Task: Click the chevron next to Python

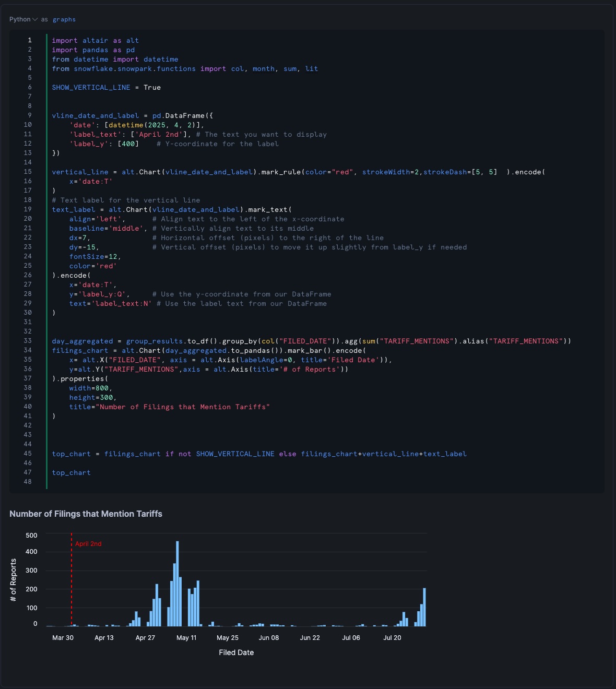Action: tap(35, 19)
